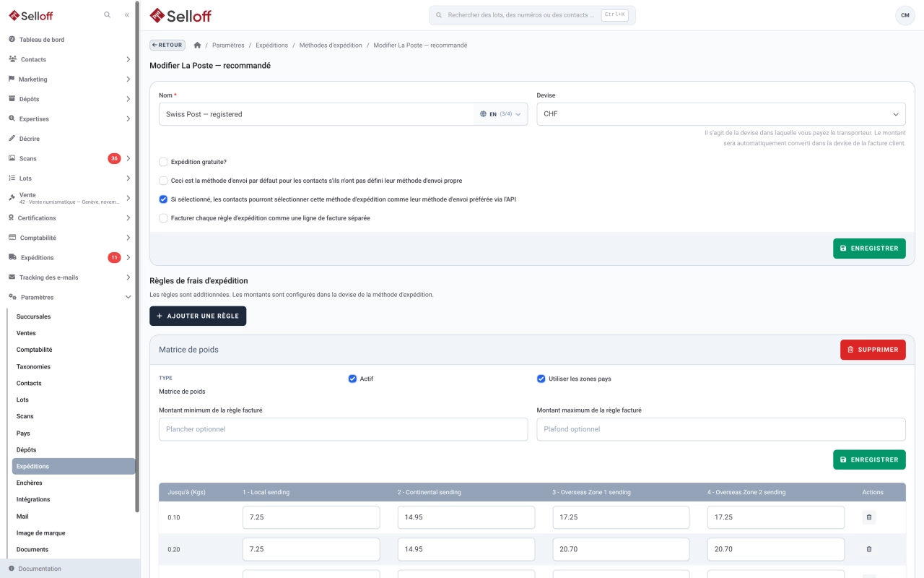Click the sidebar search magnifier icon
The image size is (924, 578).
(108, 14)
